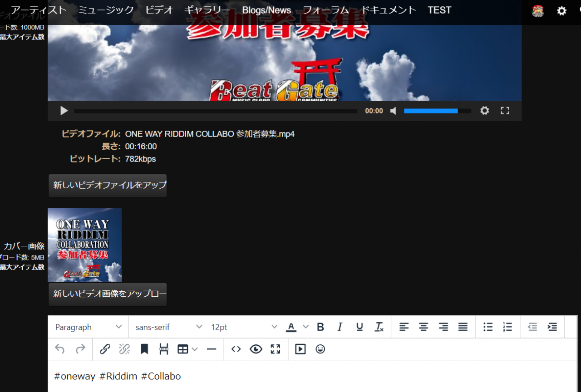The height and width of the screenshot is (392, 581).
Task: Click the bitrate value 782kbps
Action: (140, 159)
